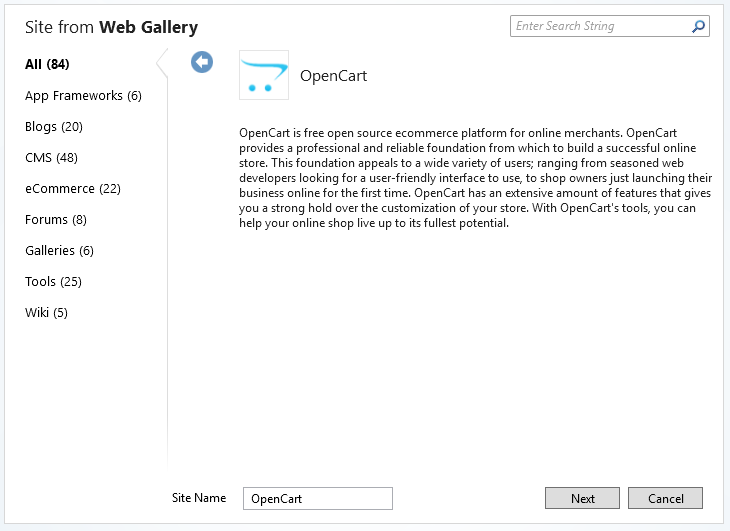The width and height of the screenshot is (730, 531).
Task: Select the All (84) category
Action: pyautogui.click(x=47, y=65)
